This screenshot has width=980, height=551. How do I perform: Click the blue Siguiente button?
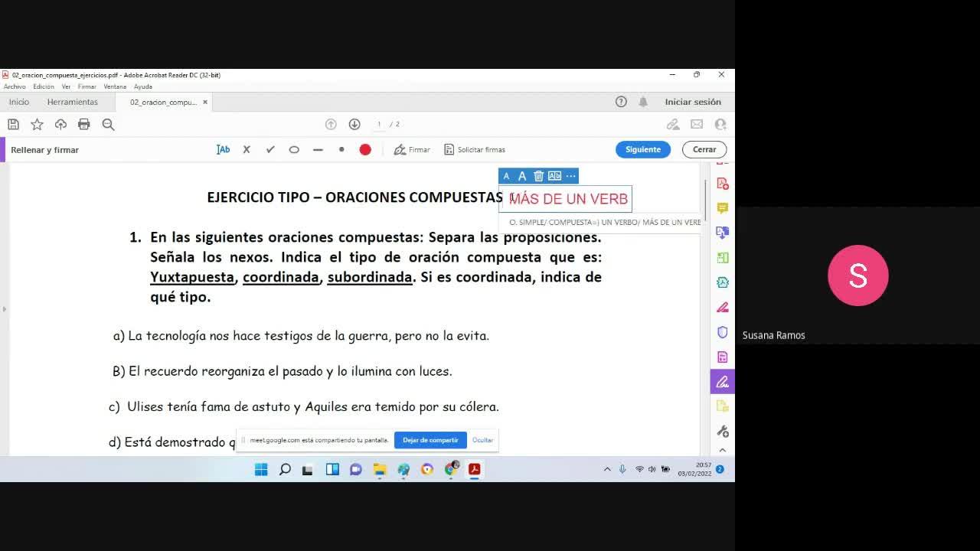coord(643,149)
